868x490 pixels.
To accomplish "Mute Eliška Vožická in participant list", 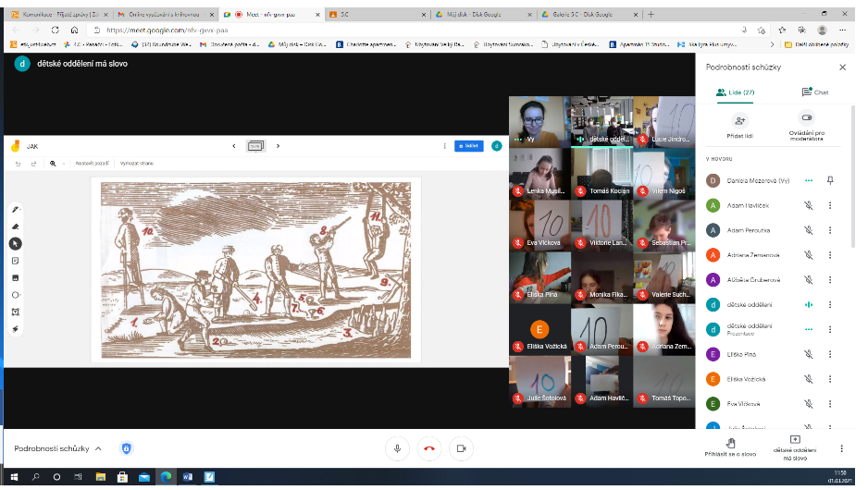I will point(808,379).
